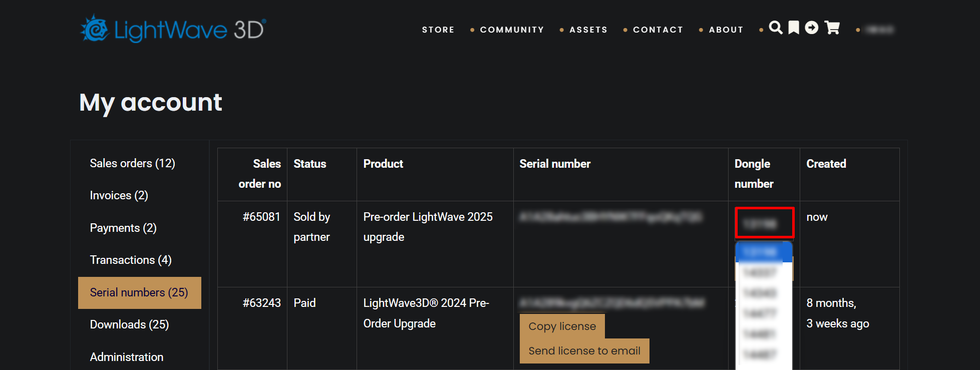The height and width of the screenshot is (370, 980).
Task: Click order number #63243
Action: click(x=261, y=303)
